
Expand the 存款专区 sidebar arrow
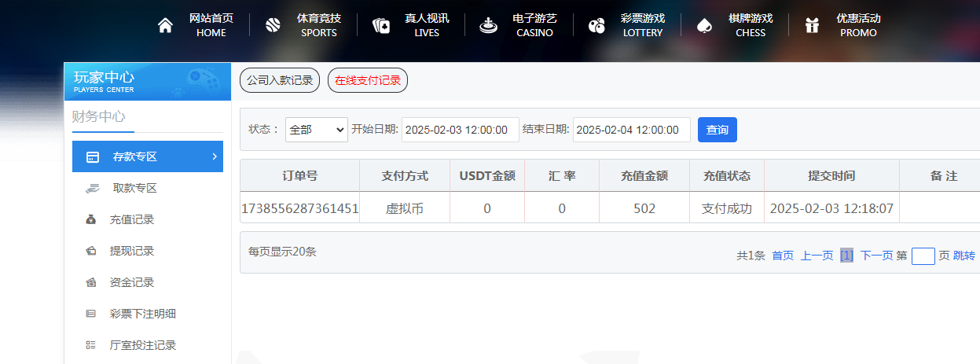[x=214, y=156]
